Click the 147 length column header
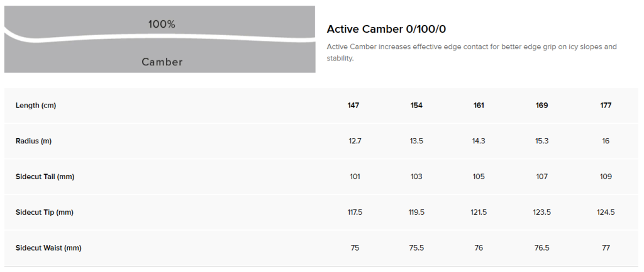The height and width of the screenshot is (272, 644). 353,106
